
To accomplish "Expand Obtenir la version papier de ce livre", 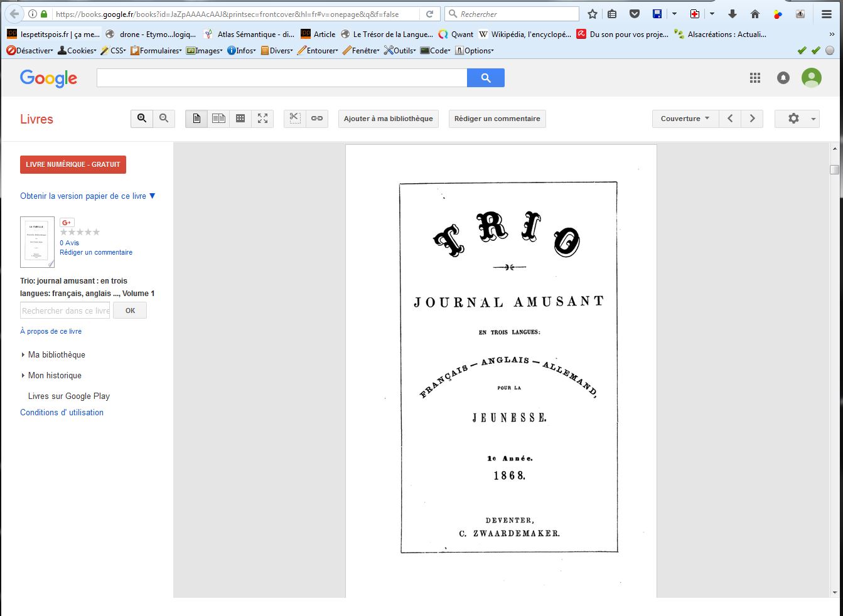I will tap(87, 196).
